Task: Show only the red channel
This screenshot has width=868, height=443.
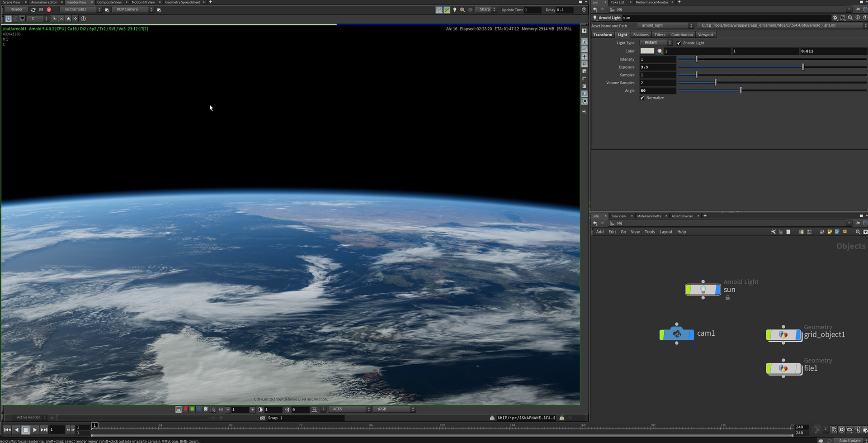Action: (x=185, y=409)
